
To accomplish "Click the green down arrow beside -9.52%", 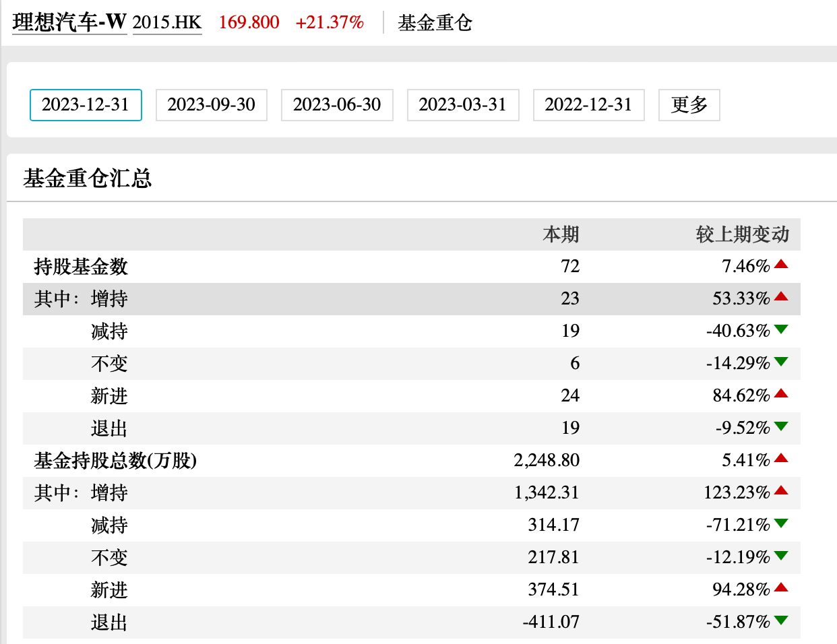I will click(781, 426).
